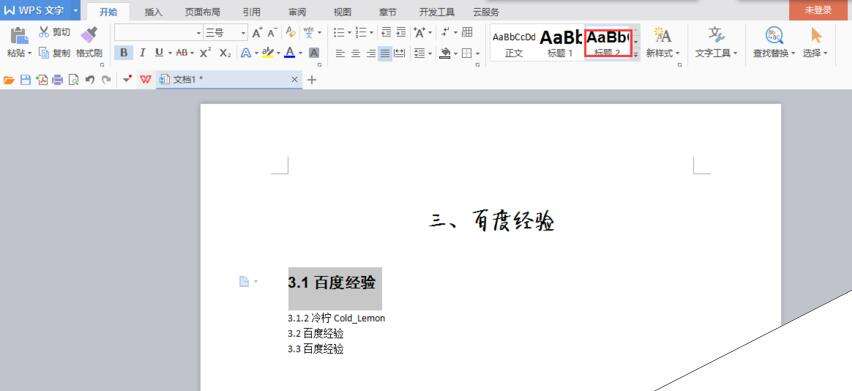This screenshot has width=852, height=391.
Task: Toggle underline U formatting
Action: [159, 53]
